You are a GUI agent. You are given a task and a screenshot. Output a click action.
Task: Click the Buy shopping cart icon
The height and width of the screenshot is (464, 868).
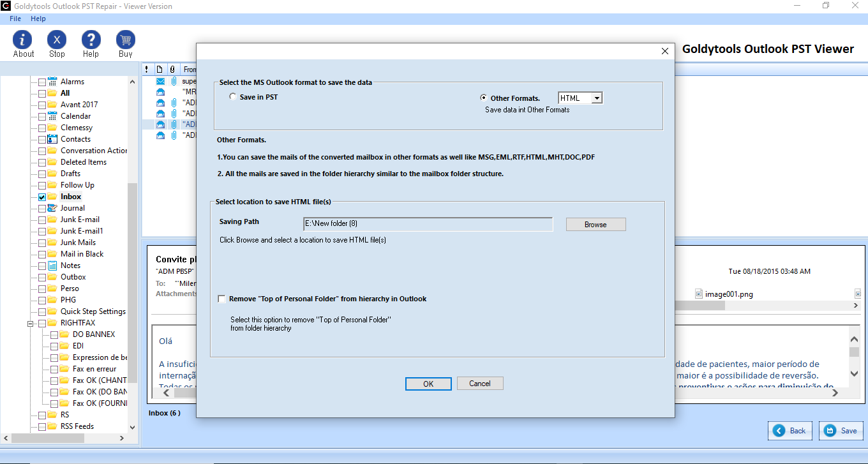[x=126, y=40]
